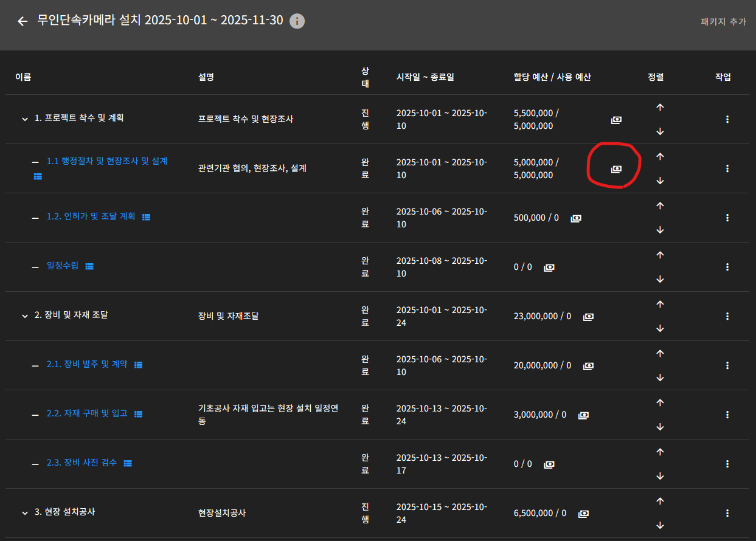Click list icon next to 일정수립
The image size is (756, 541).
pos(89,266)
